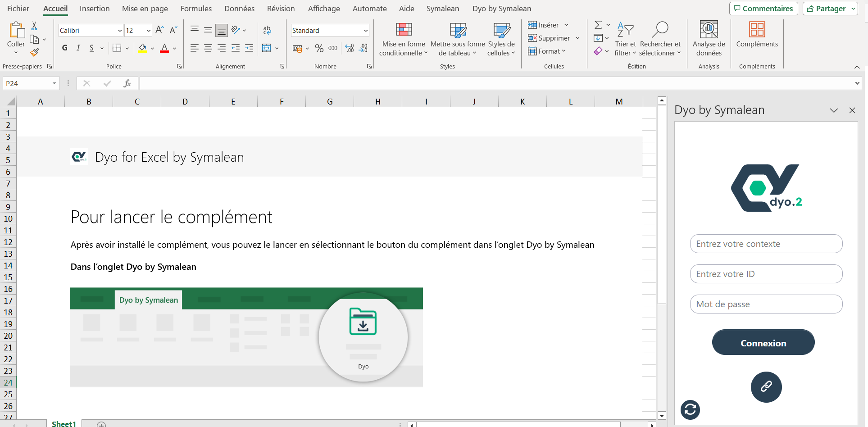The width and height of the screenshot is (868, 427).
Task: Decrease font size with A down icon
Action: click(x=173, y=30)
